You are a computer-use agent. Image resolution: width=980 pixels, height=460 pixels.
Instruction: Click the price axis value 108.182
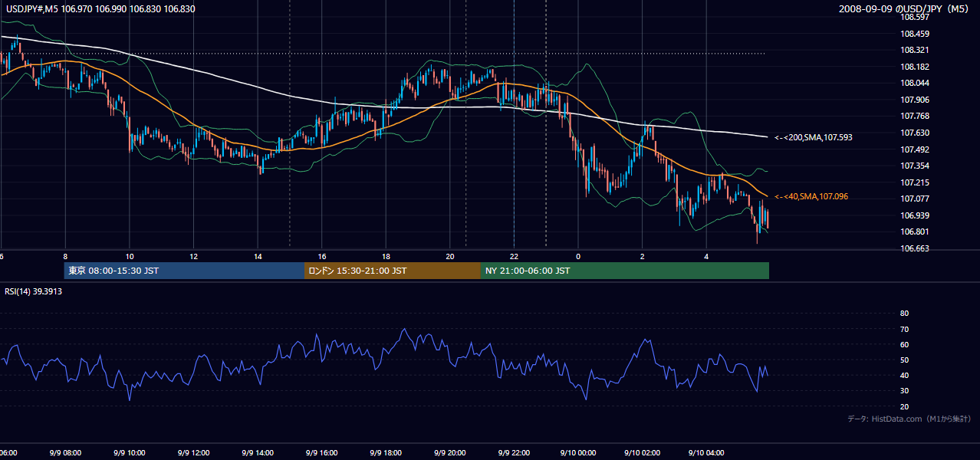click(x=914, y=67)
